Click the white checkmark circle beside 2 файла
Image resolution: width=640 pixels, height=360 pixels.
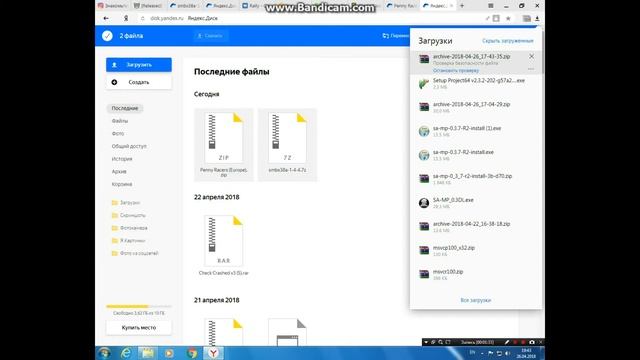(107, 36)
